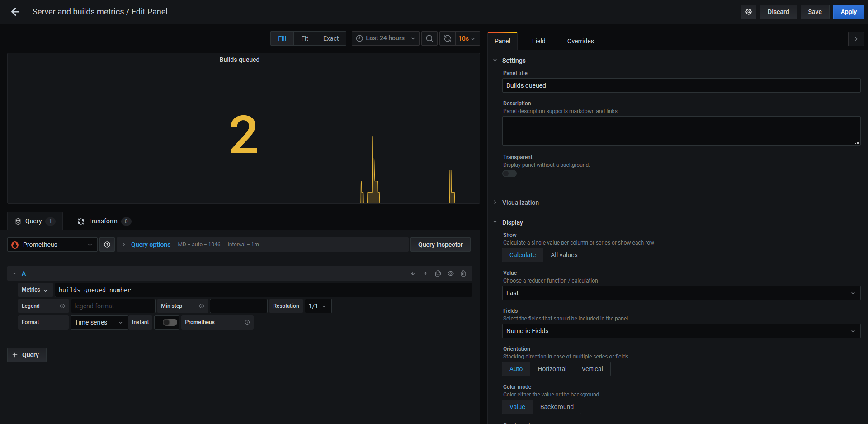Select Fit view mode
The width and height of the screenshot is (868, 424).
tap(305, 38)
